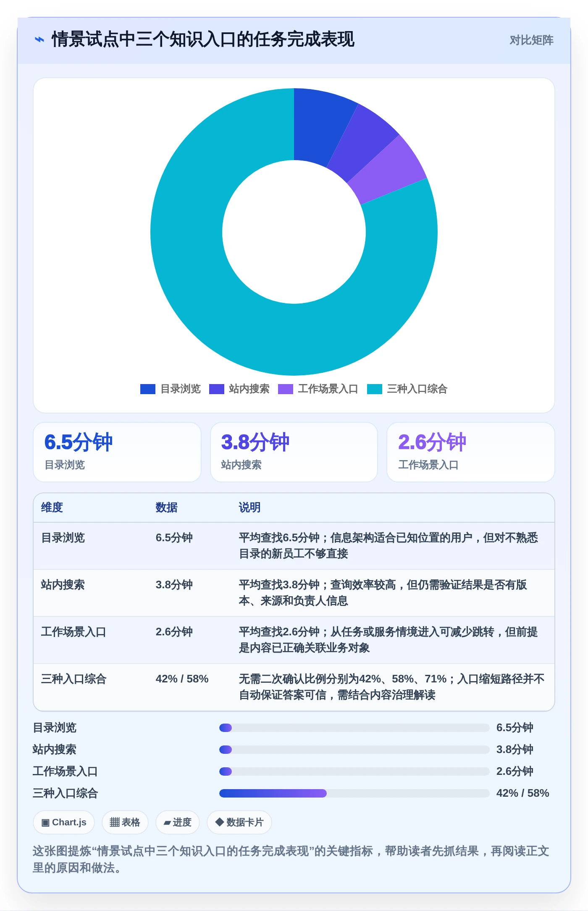Click the indigo doughnut segment
588x911 pixels.
360,141
